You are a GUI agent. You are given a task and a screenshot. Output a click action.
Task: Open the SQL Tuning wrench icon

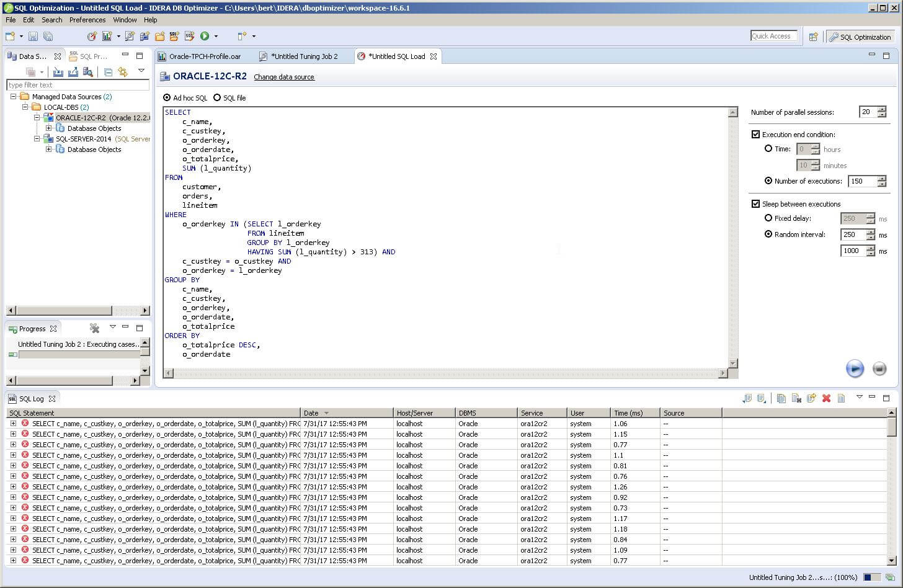[x=128, y=36]
